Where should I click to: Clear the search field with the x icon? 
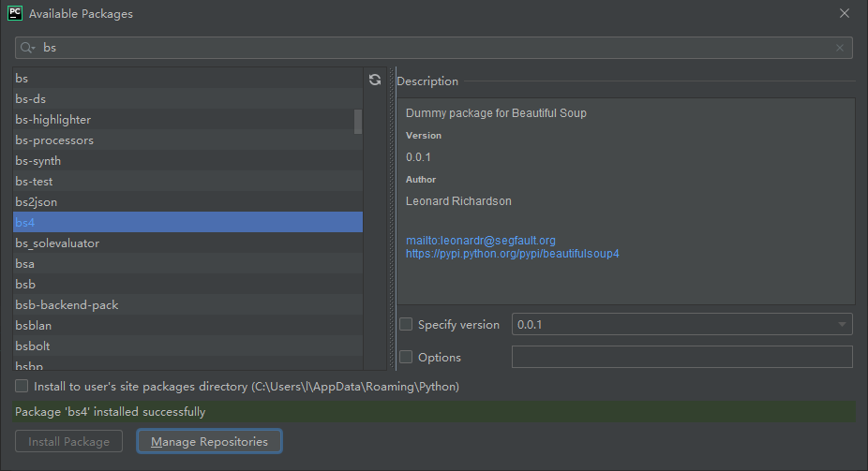(840, 48)
